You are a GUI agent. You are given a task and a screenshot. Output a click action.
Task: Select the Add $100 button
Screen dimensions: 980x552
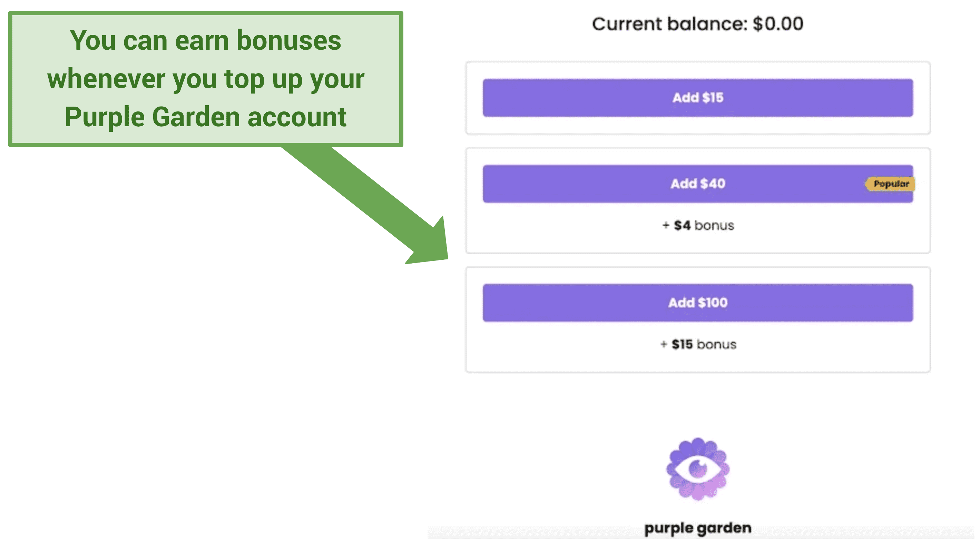point(698,303)
